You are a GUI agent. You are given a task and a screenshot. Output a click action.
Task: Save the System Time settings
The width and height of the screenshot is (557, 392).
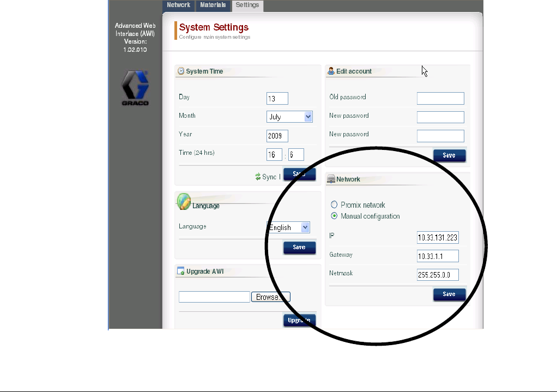tap(299, 174)
